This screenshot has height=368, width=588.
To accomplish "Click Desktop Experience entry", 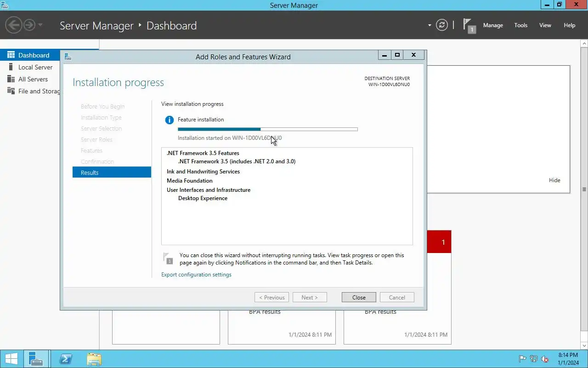I will point(203,198).
